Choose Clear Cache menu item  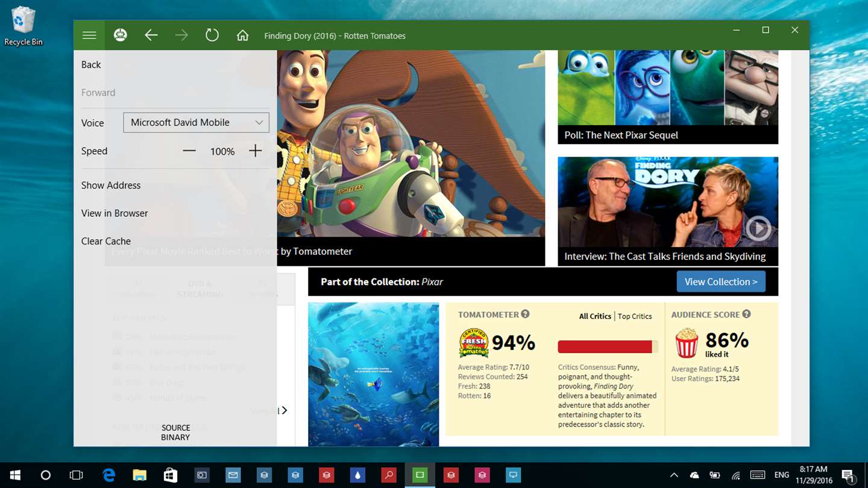(x=106, y=241)
